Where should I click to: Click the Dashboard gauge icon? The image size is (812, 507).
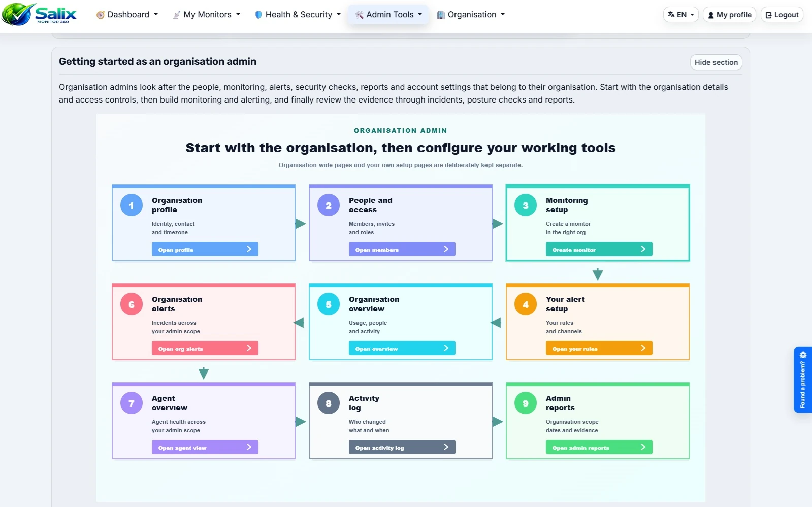pos(101,15)
